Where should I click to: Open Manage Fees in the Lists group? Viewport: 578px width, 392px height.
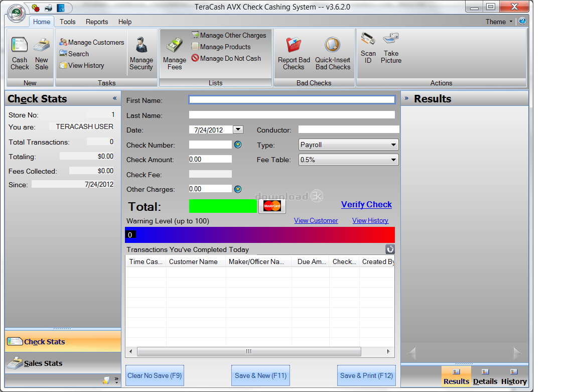click(175, 54)
